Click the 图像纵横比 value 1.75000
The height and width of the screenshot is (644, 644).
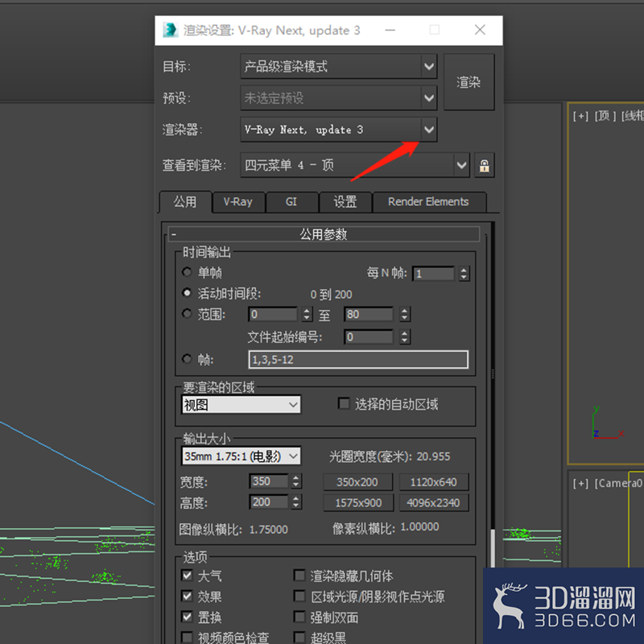click(269, 530)
